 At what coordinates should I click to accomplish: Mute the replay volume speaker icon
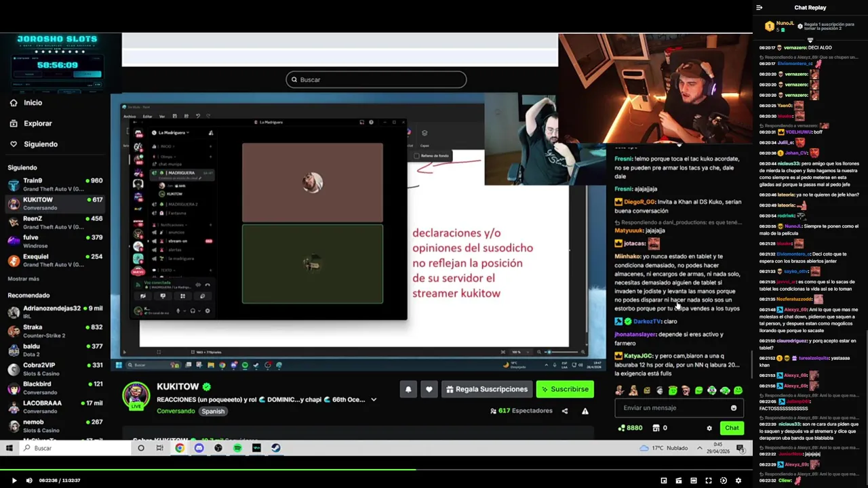pyautogui.click(x=29, y=481)
